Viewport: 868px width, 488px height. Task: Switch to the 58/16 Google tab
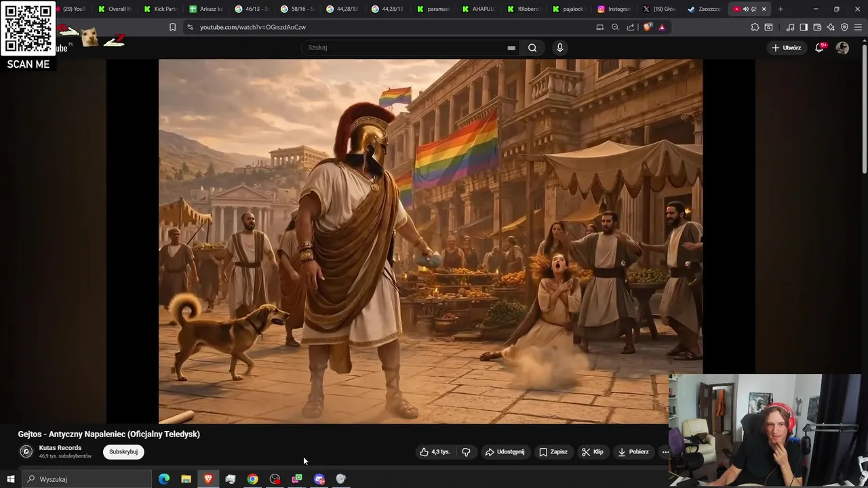[x=298, y=9]
